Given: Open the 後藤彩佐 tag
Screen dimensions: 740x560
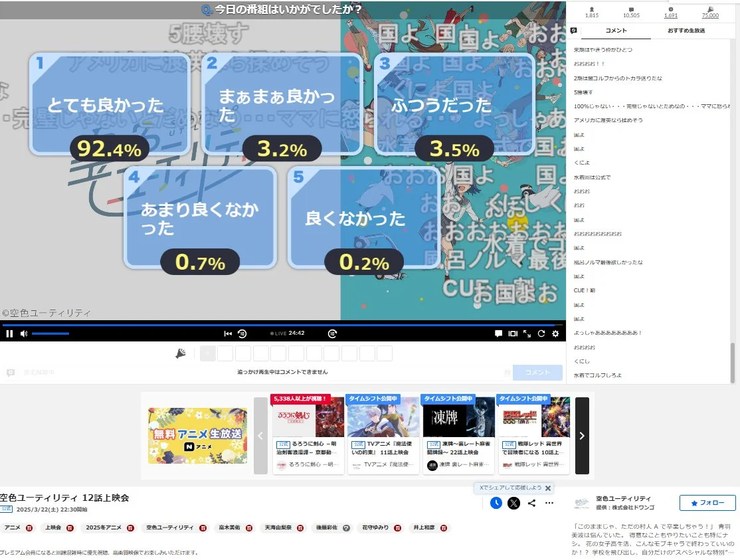Looking at the screenshot, I should tap(327, 528).
